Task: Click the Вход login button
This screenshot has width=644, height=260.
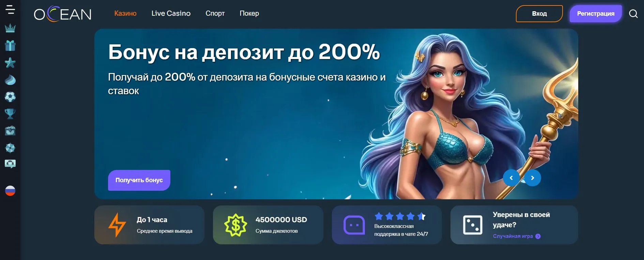Action: 539,14
